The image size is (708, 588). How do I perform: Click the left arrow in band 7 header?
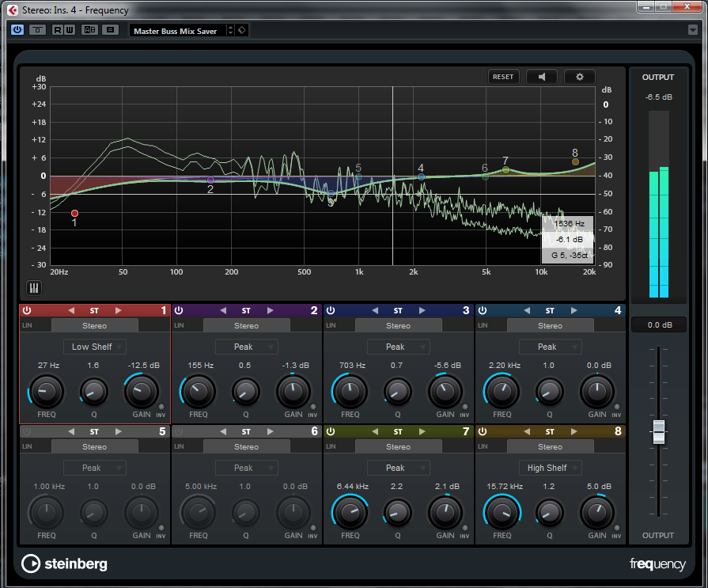click(x=375, y=431)
